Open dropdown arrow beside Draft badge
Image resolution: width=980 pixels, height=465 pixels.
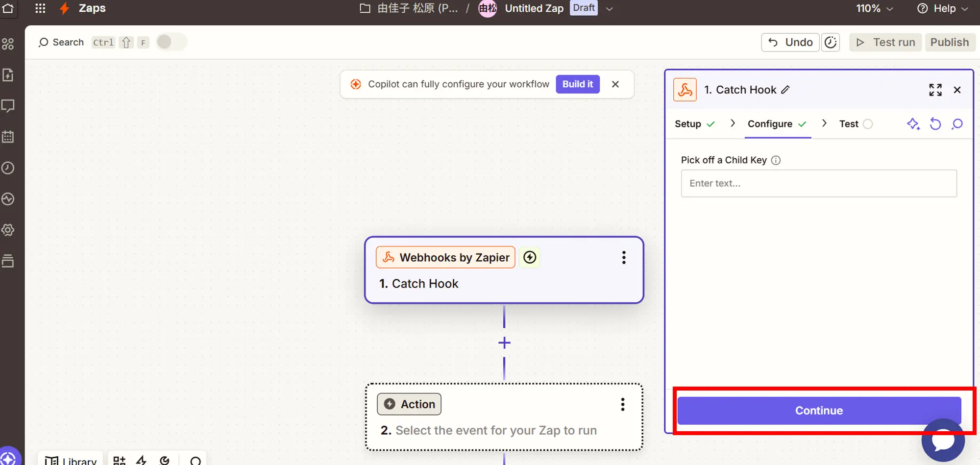pos(610,9)
